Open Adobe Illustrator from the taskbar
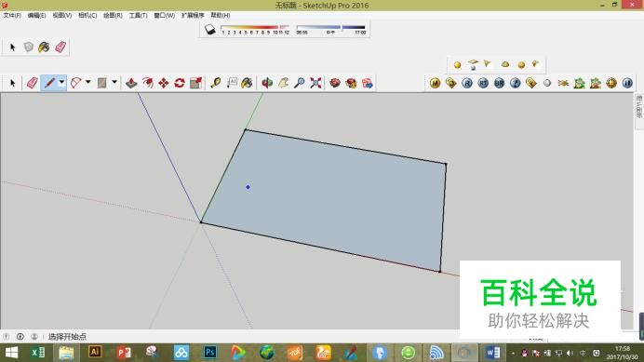This screenshot has width=644, height=362. 95,352
